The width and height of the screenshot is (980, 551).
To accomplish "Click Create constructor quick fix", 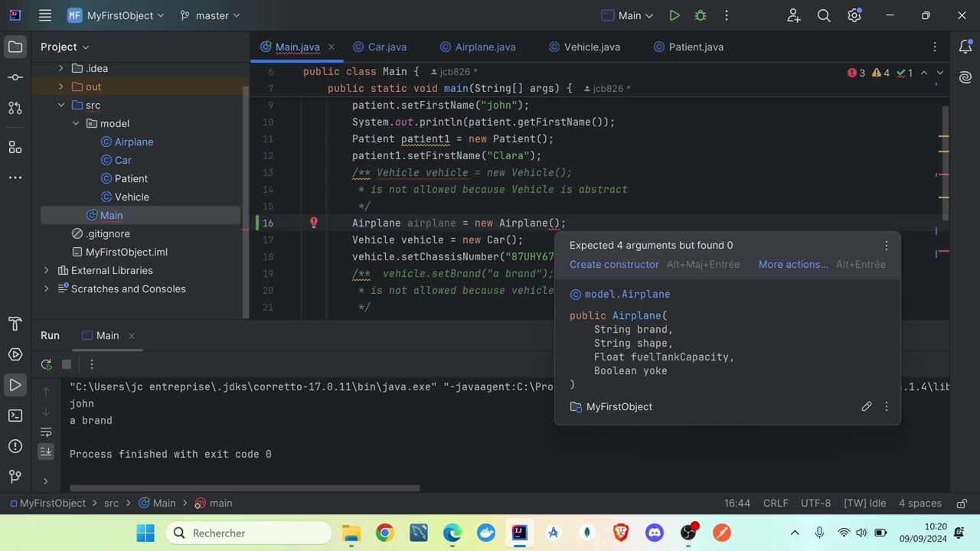I will click(x=614, y=264).
